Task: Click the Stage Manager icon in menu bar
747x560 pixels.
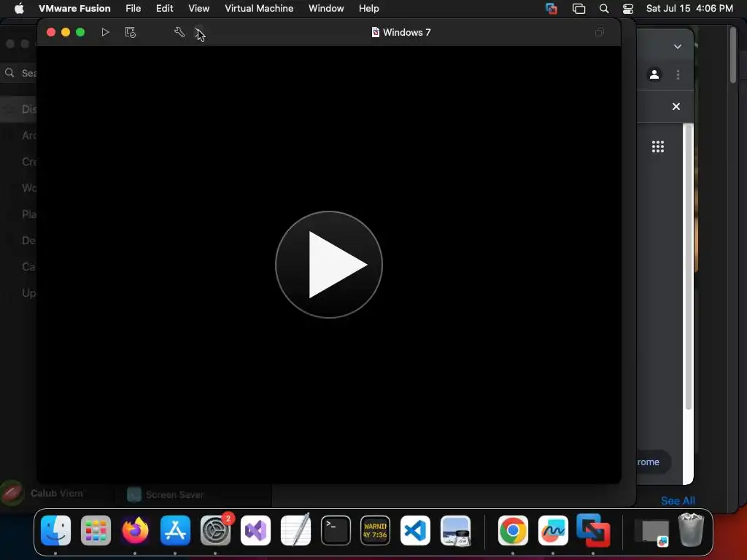Action: [x=578, y=8]
